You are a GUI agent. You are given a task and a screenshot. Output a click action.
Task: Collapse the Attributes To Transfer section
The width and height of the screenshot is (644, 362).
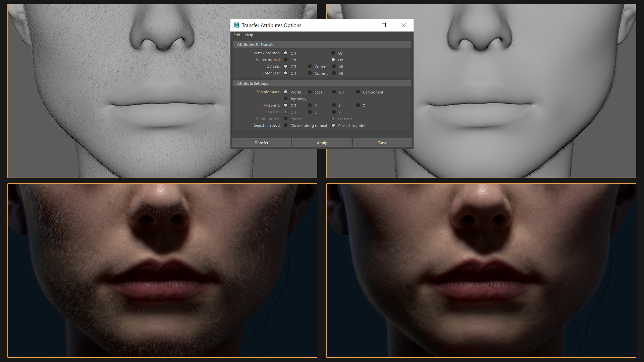[x=322, y=45]
